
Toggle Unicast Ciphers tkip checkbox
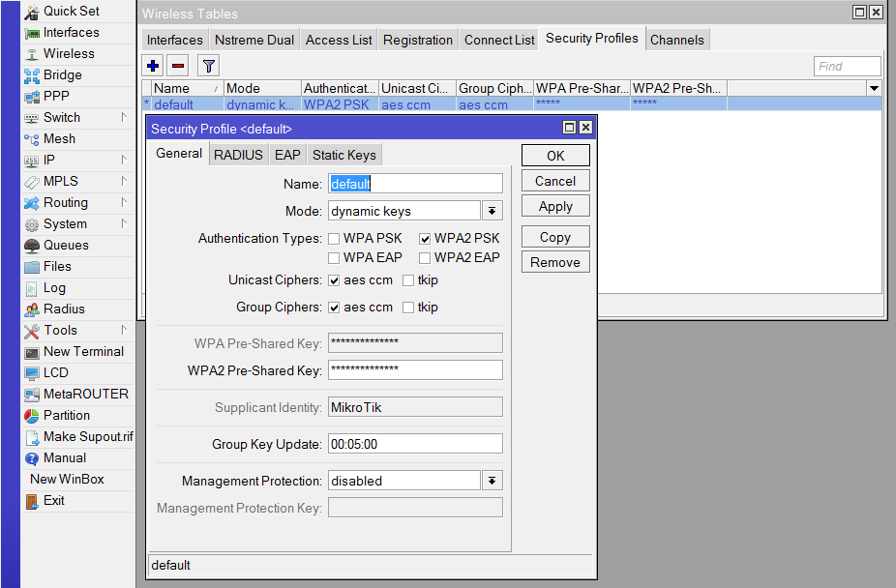(x=408, y=280)
